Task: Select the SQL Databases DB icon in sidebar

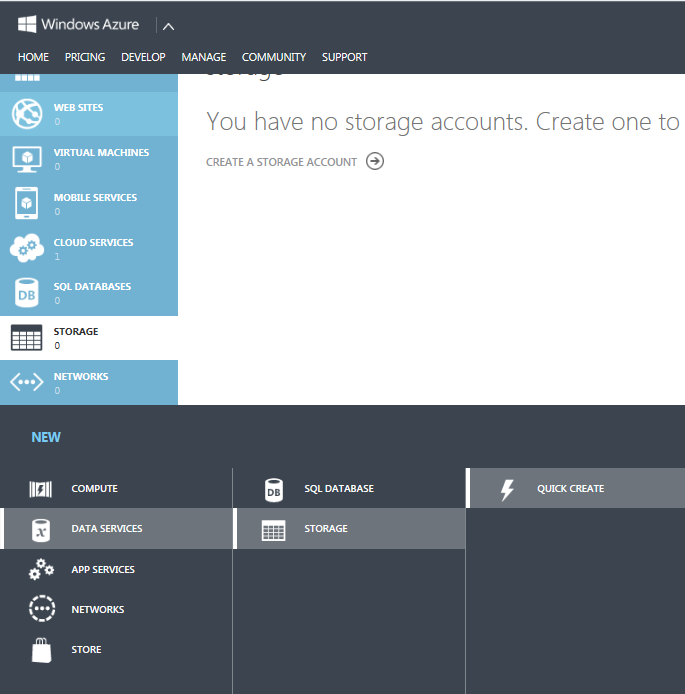Action: (x=26, y=293)
